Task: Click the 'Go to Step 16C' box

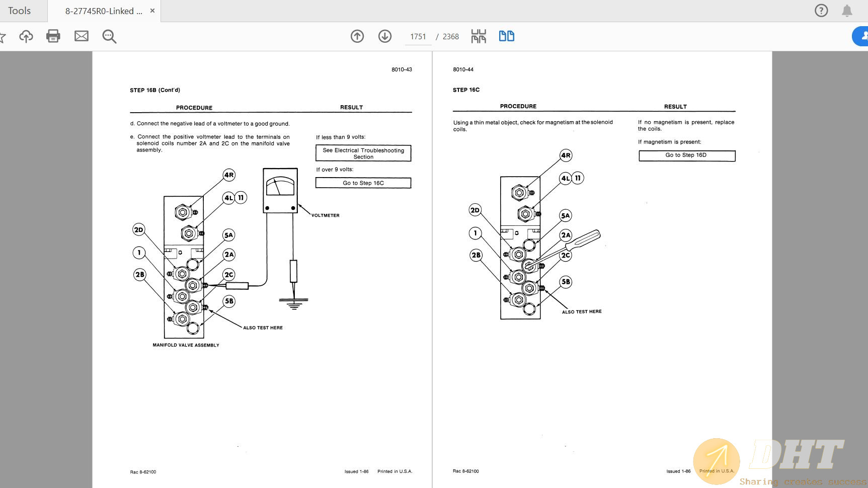Action: point(363,183)
